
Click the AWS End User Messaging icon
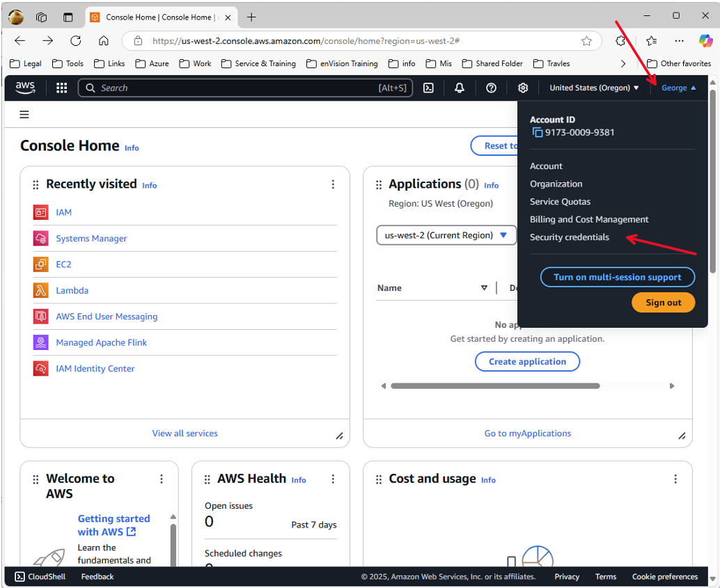point(41,316)
